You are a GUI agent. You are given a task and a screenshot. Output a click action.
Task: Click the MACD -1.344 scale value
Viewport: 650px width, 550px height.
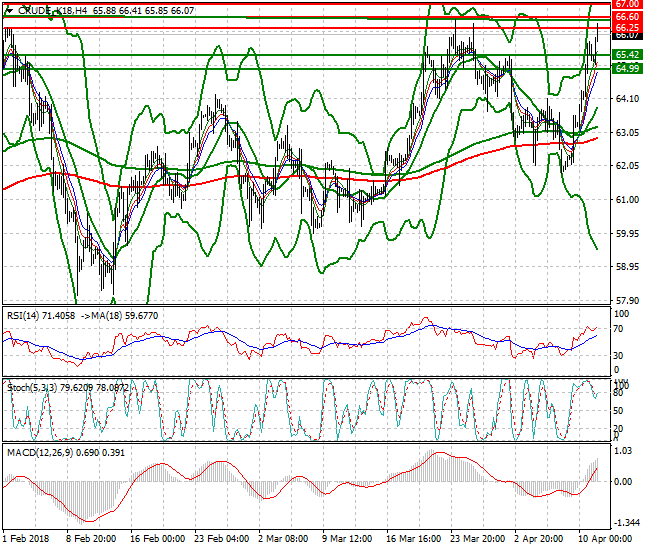626,523
